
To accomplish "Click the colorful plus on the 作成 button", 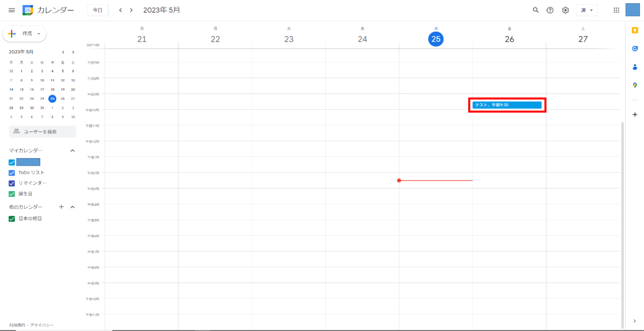I will click(x=12, y=33).
